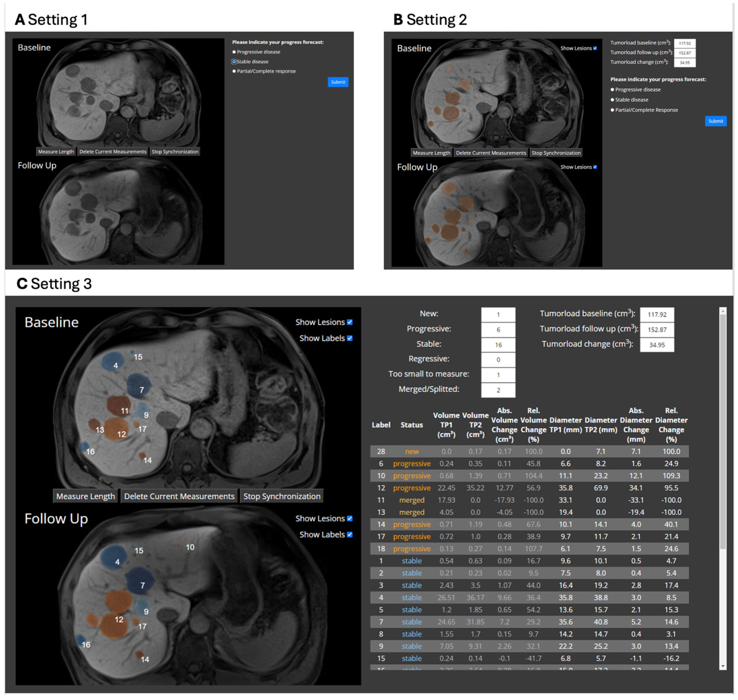Select Stable disease radio in Setting 1
This screenshot has width=738, height=700.
[x=234, y=62]
